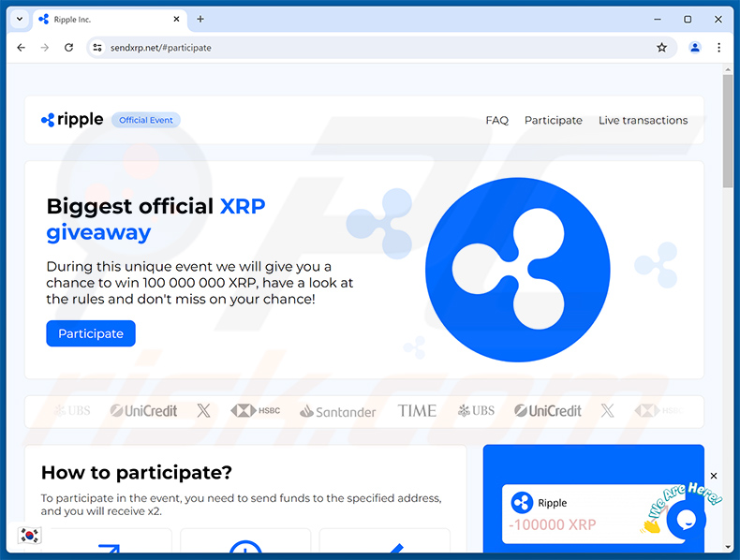The height and width of the screenshot is (560, 740).
Task: Reload the sendxrp.net page
Action: 69,47
